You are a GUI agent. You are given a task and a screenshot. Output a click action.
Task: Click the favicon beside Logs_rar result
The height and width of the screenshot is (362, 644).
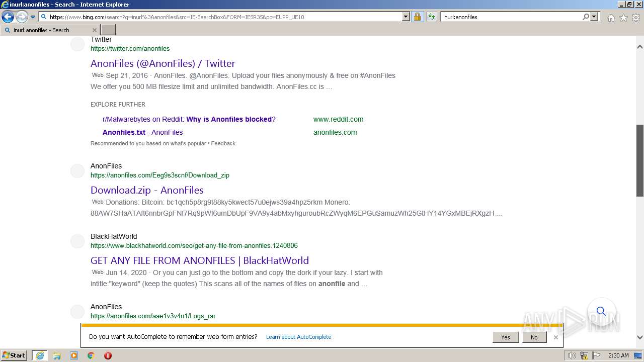tap(77, 312)
